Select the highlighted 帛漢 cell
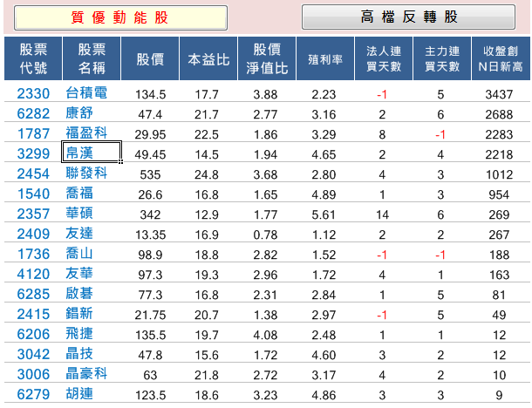Screen dimensions: 532x408 pos(92,152)
